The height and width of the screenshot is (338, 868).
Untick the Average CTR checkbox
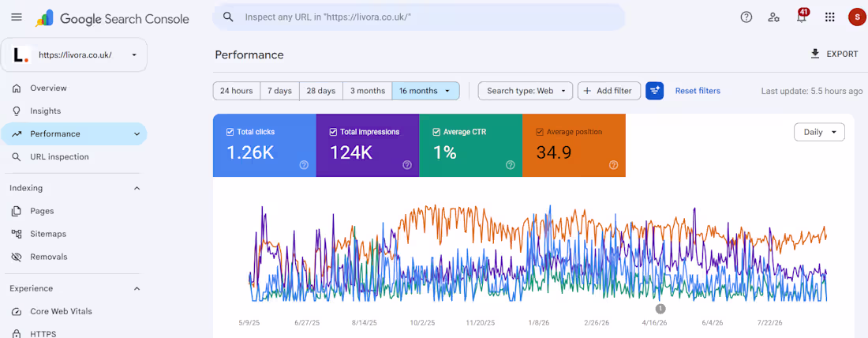pos(436,132)
